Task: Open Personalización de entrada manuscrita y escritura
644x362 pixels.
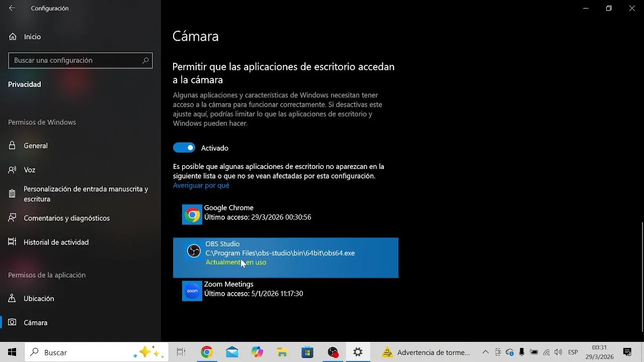Action: 80,194
